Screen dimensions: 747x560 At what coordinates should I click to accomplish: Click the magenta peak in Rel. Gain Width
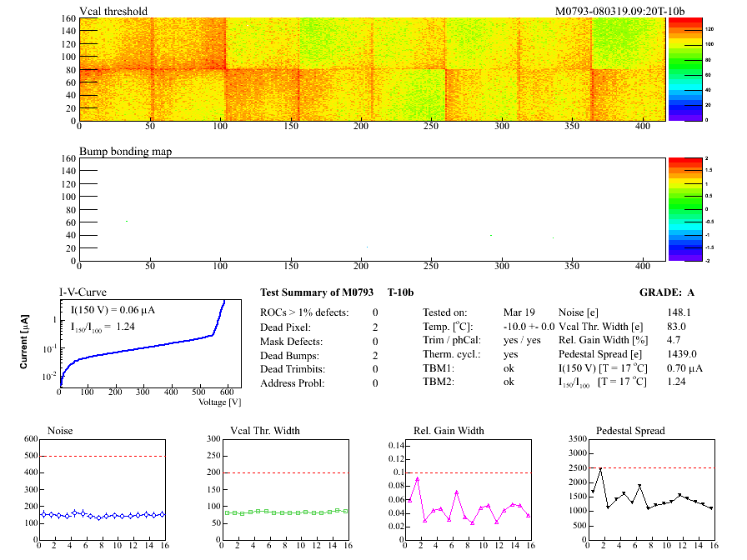417,478
